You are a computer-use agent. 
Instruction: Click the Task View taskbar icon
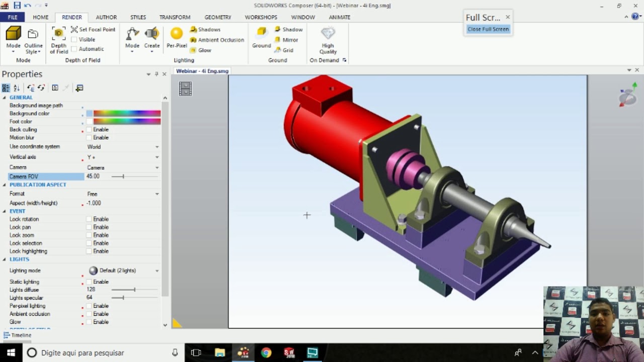coord(196,353)
